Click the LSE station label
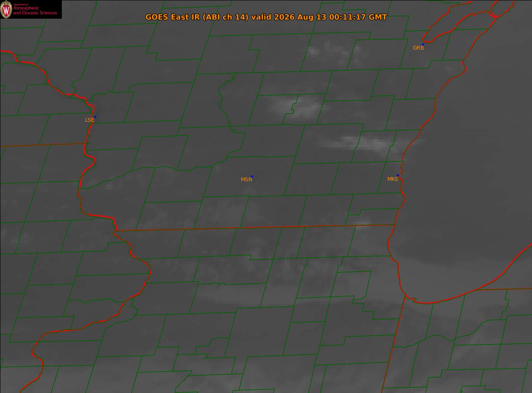 pos(89,120)
